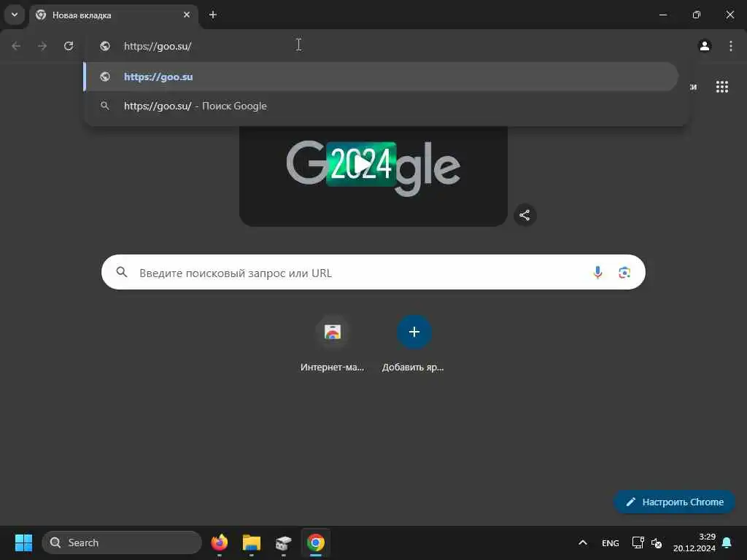Reload the page with refresh icon
Viewport: 747px width, 560px height.
(x=69, y=46)
